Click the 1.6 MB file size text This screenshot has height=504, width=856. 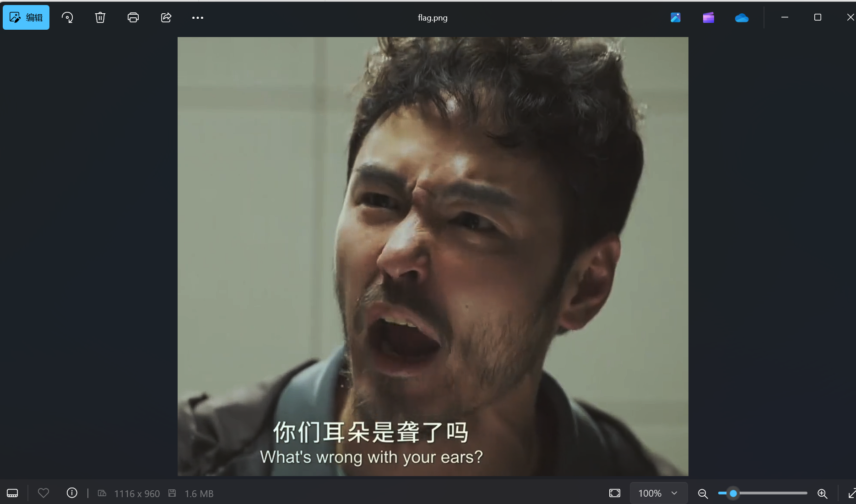click(199, 493)
